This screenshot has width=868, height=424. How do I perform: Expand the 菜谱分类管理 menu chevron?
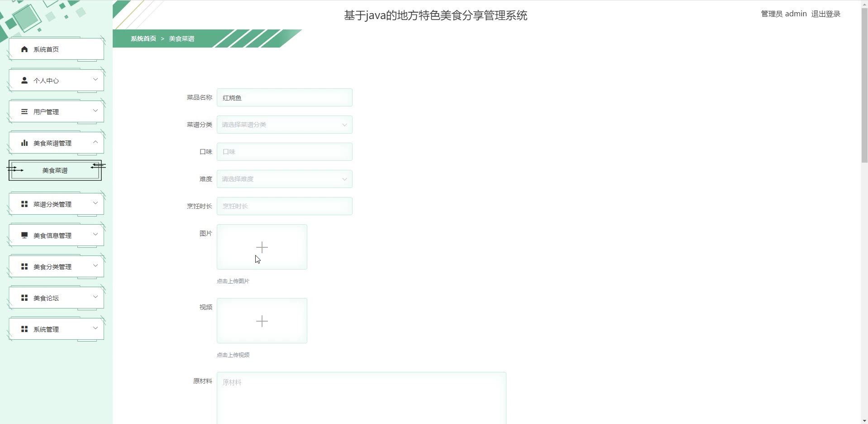(95, 203)
